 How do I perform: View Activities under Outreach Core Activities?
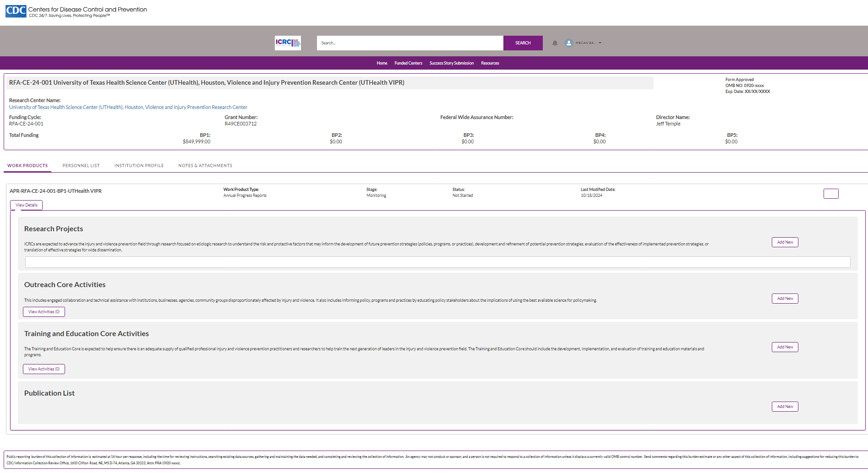tap(44, 312)
